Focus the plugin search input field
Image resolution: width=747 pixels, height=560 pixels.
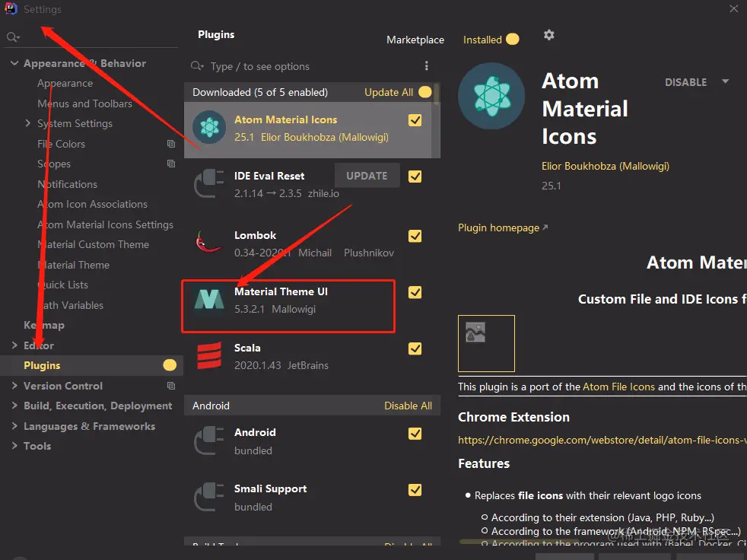click(312, 66)
